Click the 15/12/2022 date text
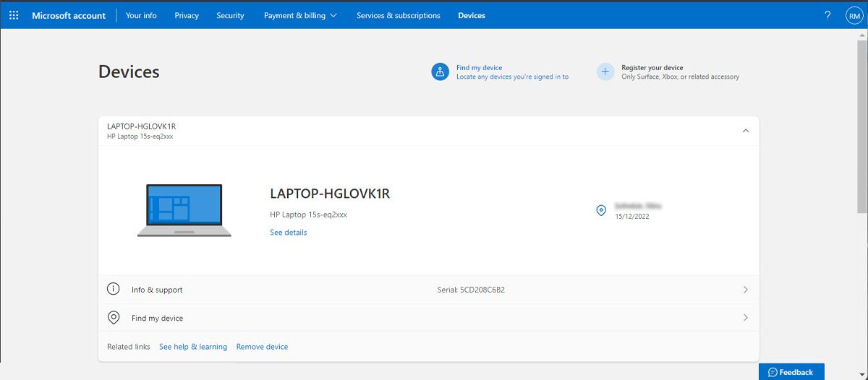This screenshot has width=868, height=380. (632, 216)
